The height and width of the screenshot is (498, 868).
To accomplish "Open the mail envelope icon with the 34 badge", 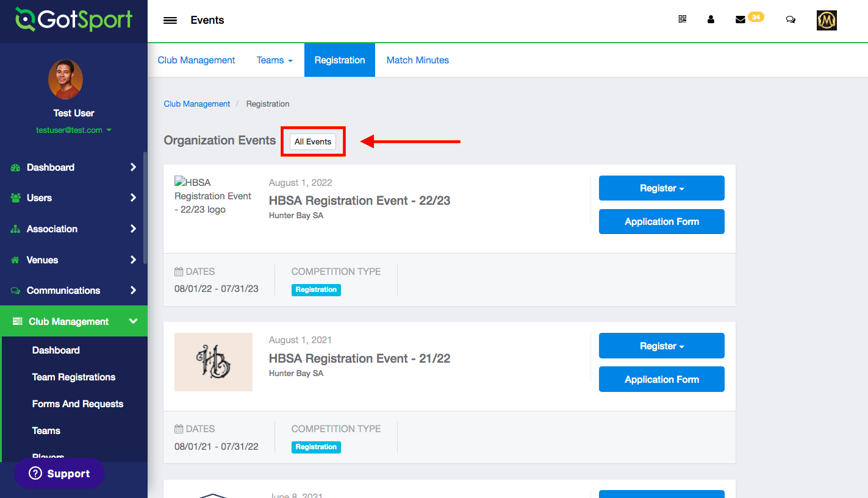I will click(741, 20).
